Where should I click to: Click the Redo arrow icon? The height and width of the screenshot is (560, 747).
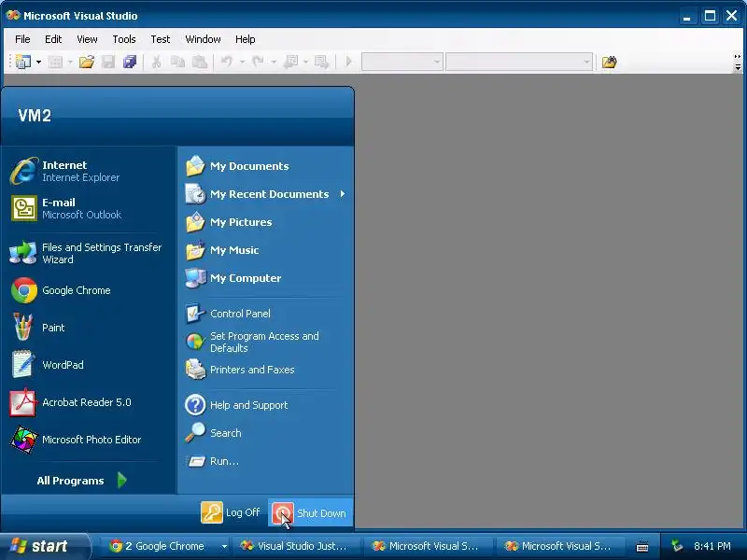(x=259, y=62)
